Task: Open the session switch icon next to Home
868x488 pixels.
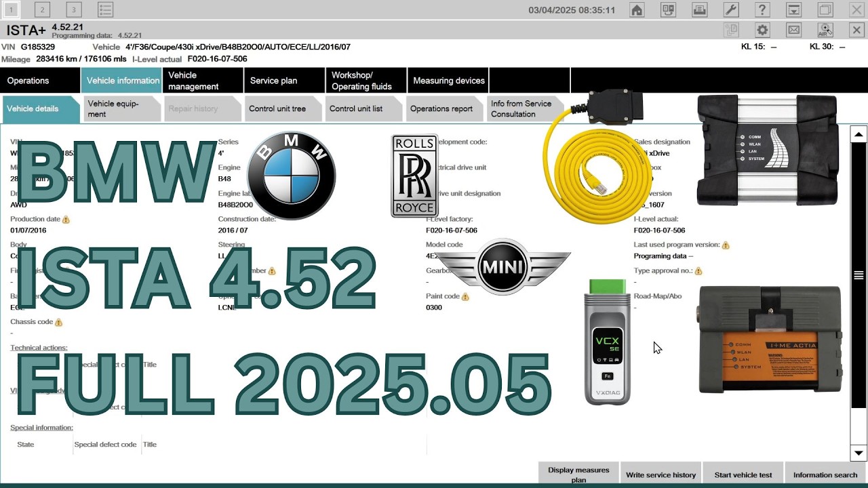Action: (669, 9)
